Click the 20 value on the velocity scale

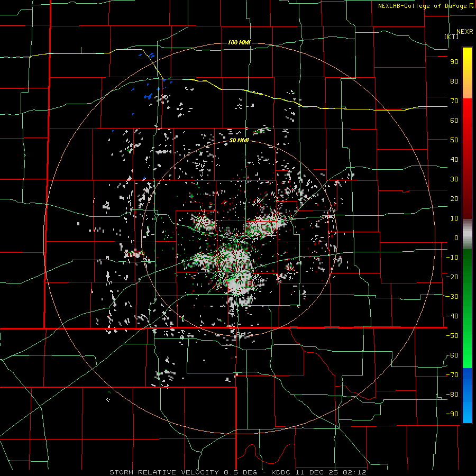pyautogui.click(x=454, y=199)
